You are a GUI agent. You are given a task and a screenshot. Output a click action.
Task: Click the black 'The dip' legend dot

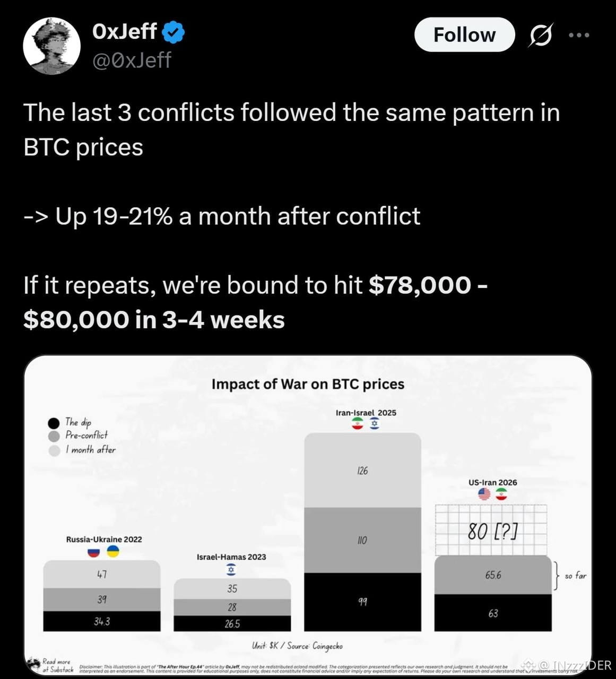point(54,423)
